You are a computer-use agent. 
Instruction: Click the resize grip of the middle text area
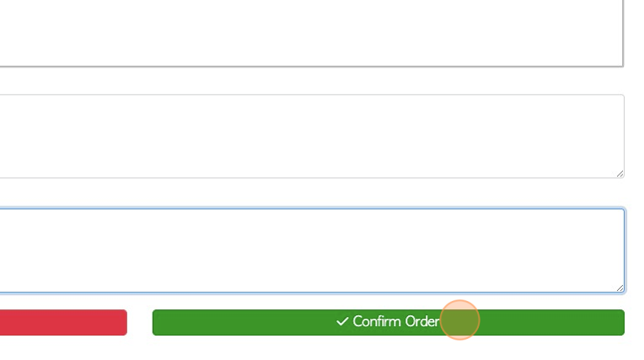tap(620, 174)
